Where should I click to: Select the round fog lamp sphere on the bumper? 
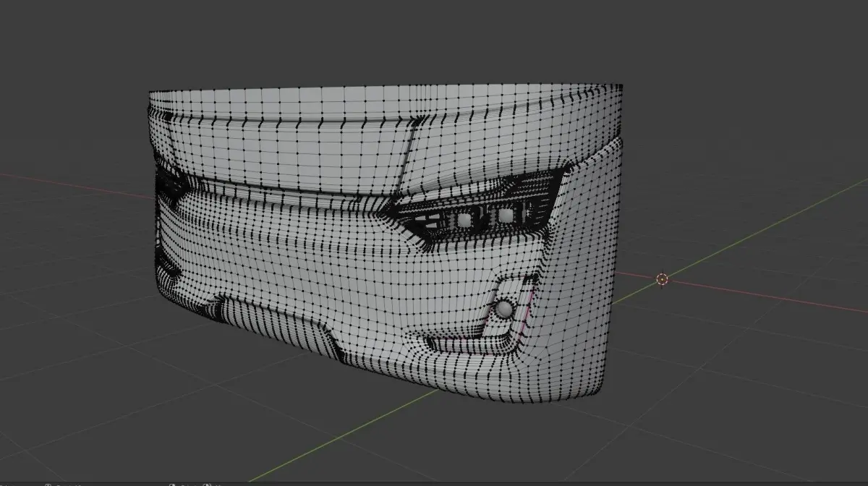(505, 310)
